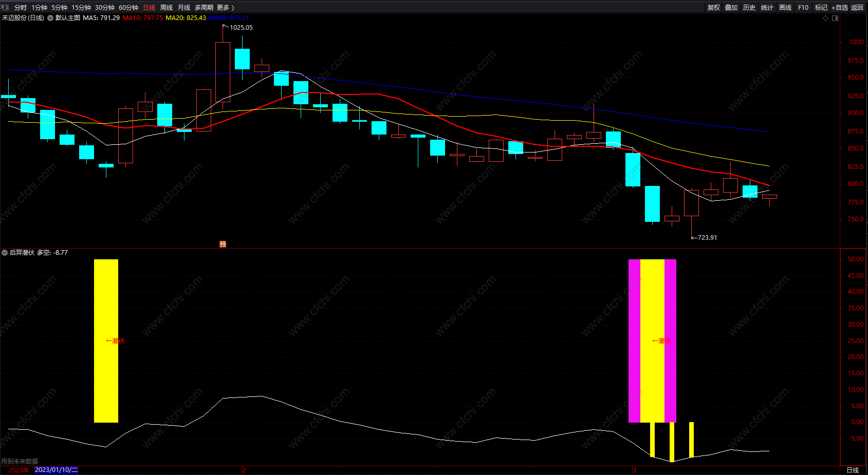The image size is (868, 475).
Task: Expand the 更多 period options
Action: pos(226,8)
